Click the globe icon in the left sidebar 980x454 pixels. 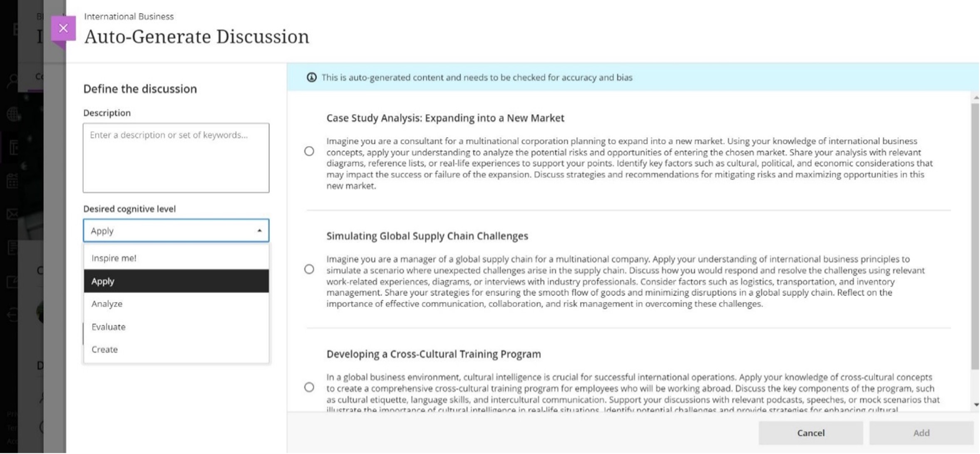[x=13, y=114]
